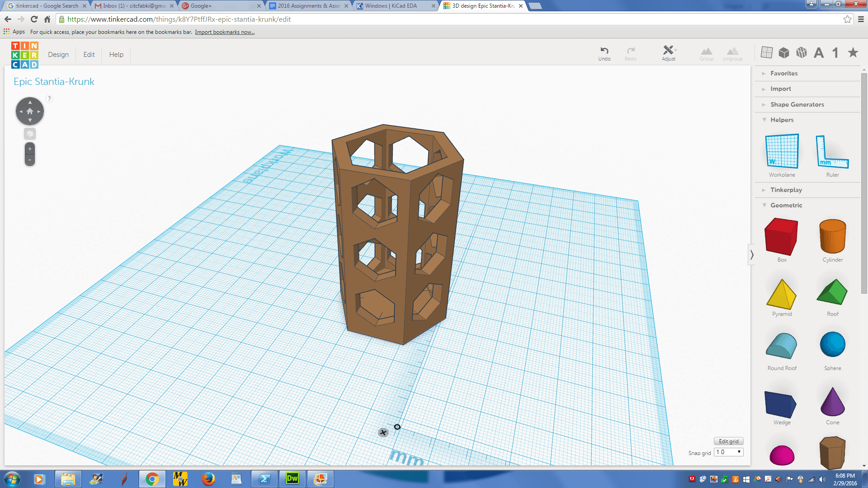Click the fit view cube button
The height and width of the screenshot is (488, 868).
[x=30, y=134]
